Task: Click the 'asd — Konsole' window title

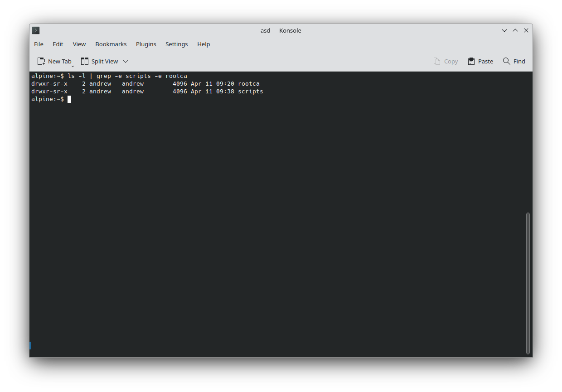Action: click(281, 30)
